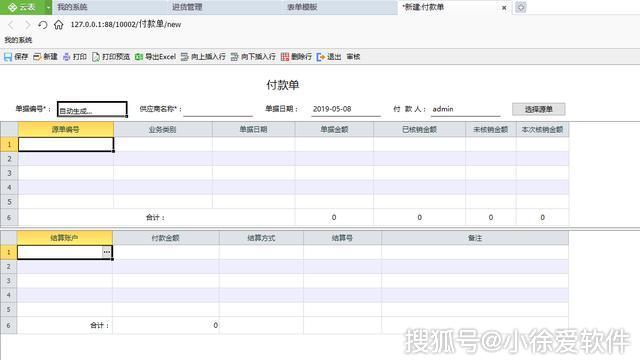The width and height of the screenshot is (640, 360).
Task: Select 结算号 column header
Action: (342, 238)
